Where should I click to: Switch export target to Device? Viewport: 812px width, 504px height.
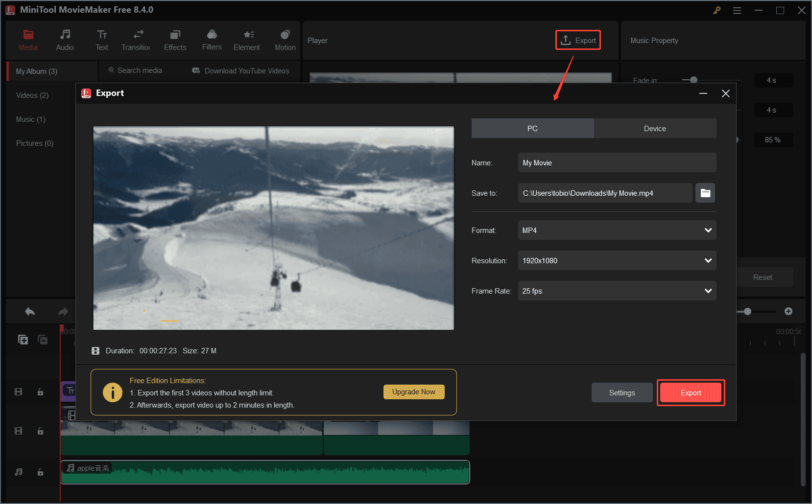pos(655,128)
